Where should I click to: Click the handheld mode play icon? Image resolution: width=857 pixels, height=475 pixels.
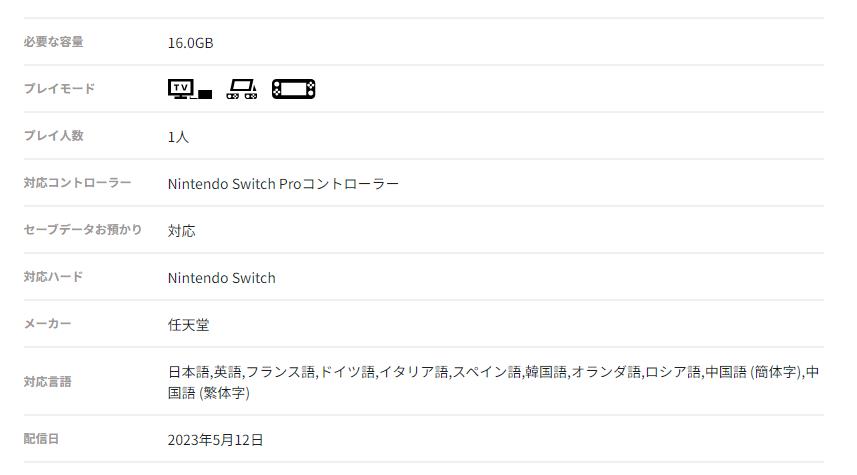[x=294, y=89]
